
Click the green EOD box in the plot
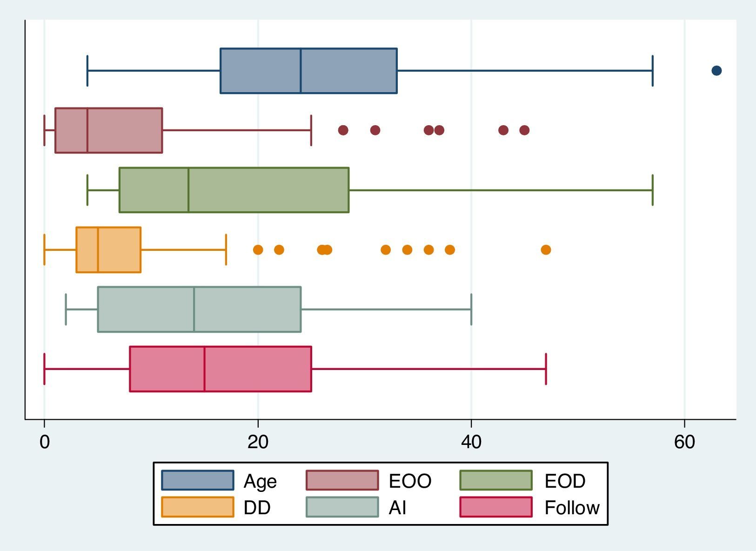coord(234,190)
